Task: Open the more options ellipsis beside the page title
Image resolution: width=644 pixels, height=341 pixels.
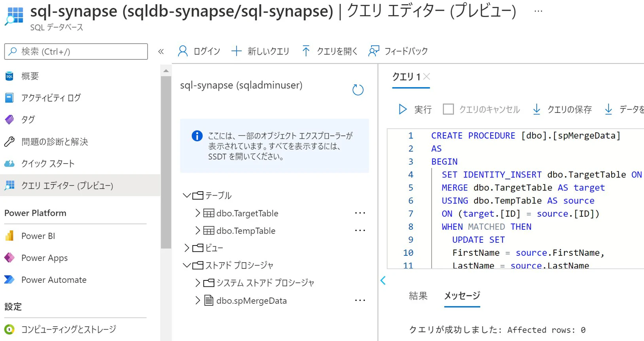Action: tap(538, 11)
